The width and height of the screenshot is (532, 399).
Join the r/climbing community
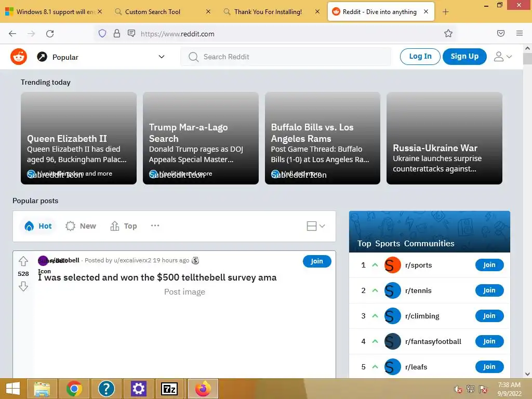point(489,316)
